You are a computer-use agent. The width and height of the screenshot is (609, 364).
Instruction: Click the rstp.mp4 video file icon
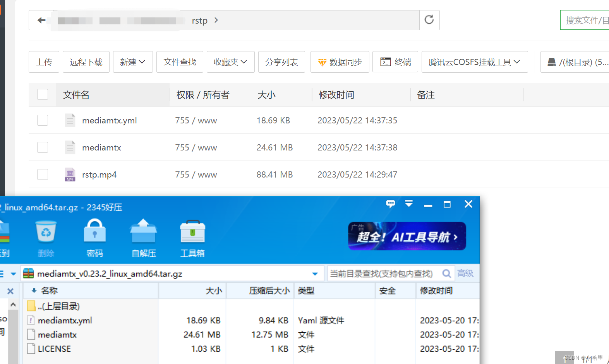tap(70, 174)
